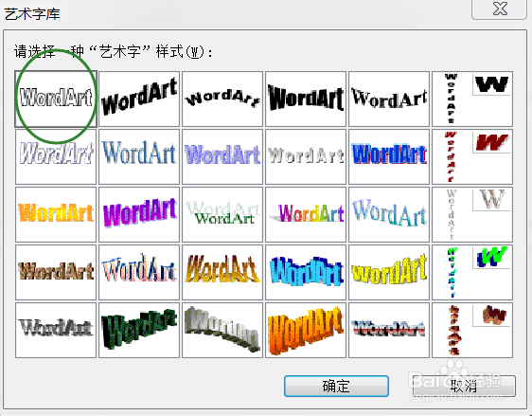Select the gold-brown italic WordArt style
This screenshot has height=416, width=532.
click(222, 272)
